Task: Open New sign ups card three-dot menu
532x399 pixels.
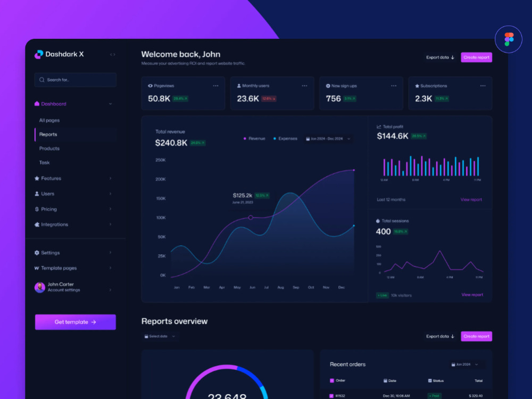Action: click(x=394, y=86)
